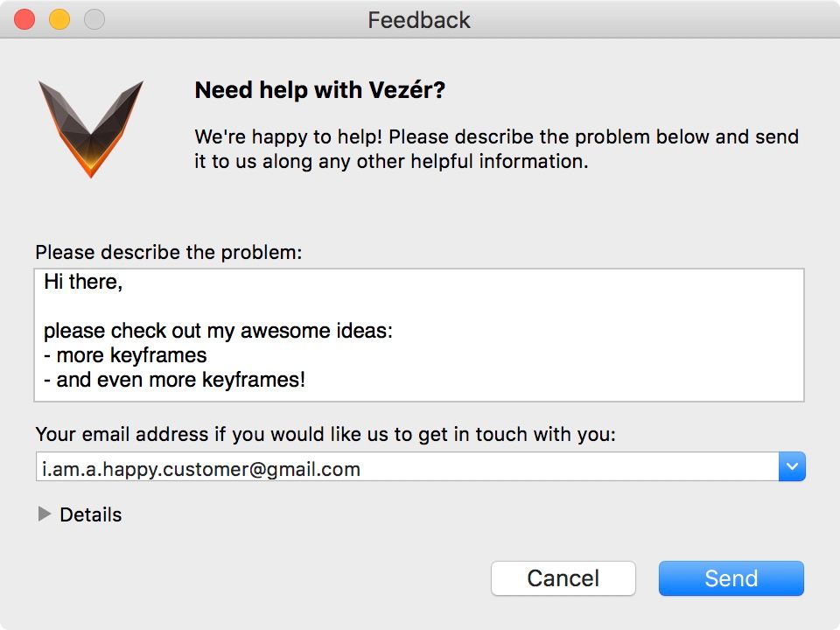Close the Feedback window with red button
This screenshot has width=840, height=630.
[x=24, y=20]
